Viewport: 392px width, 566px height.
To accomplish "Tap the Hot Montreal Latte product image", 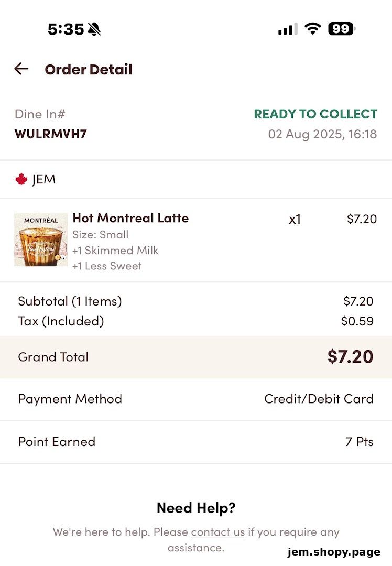I will pyautogui.click(x=40, y=240).
